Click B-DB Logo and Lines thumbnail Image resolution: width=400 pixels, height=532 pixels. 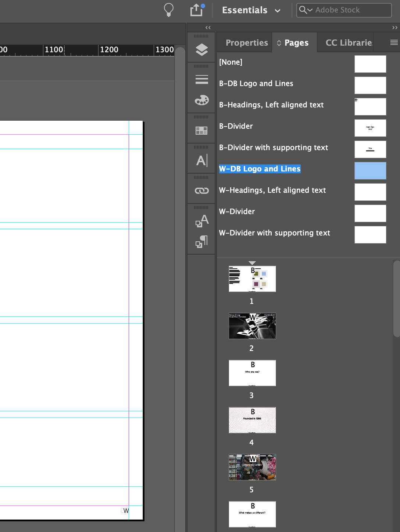[x=370, y=85]
